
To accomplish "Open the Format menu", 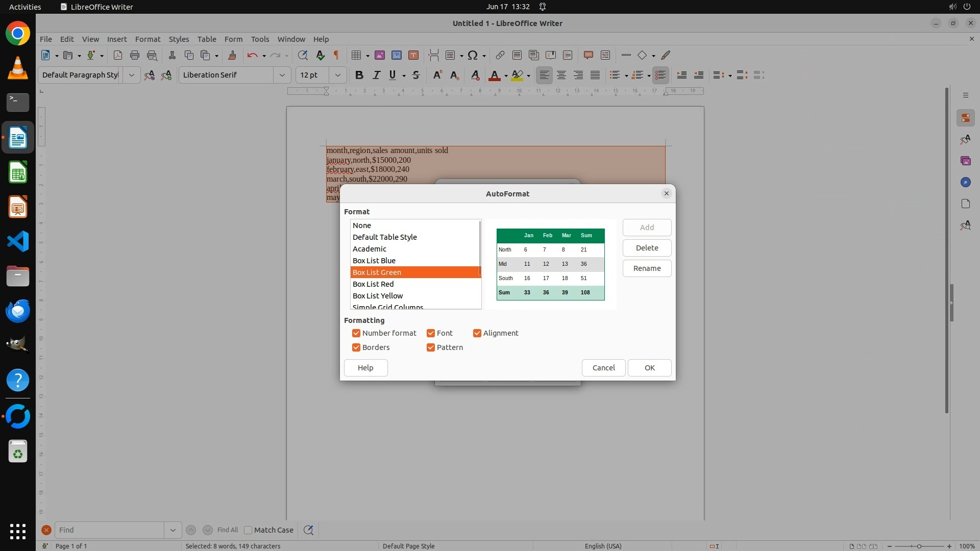I will point(148,39).
